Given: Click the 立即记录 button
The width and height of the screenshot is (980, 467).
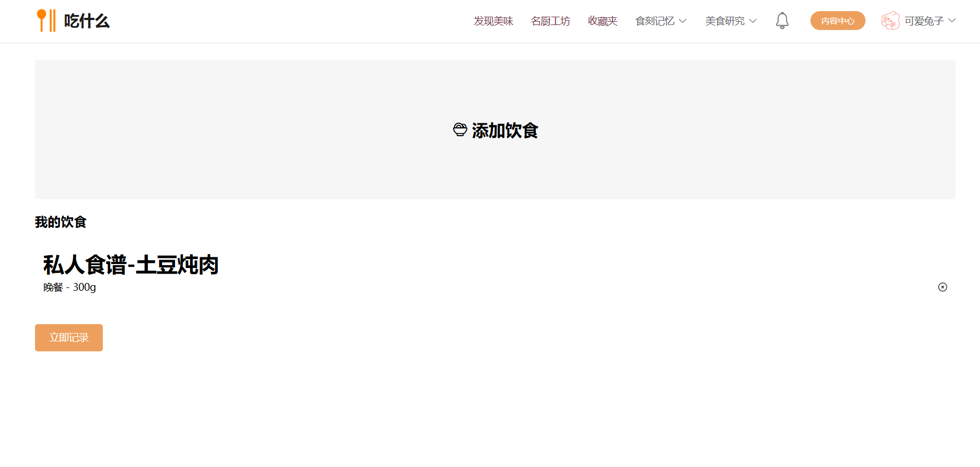Looking at the screenshot, I should coord(69,337).
